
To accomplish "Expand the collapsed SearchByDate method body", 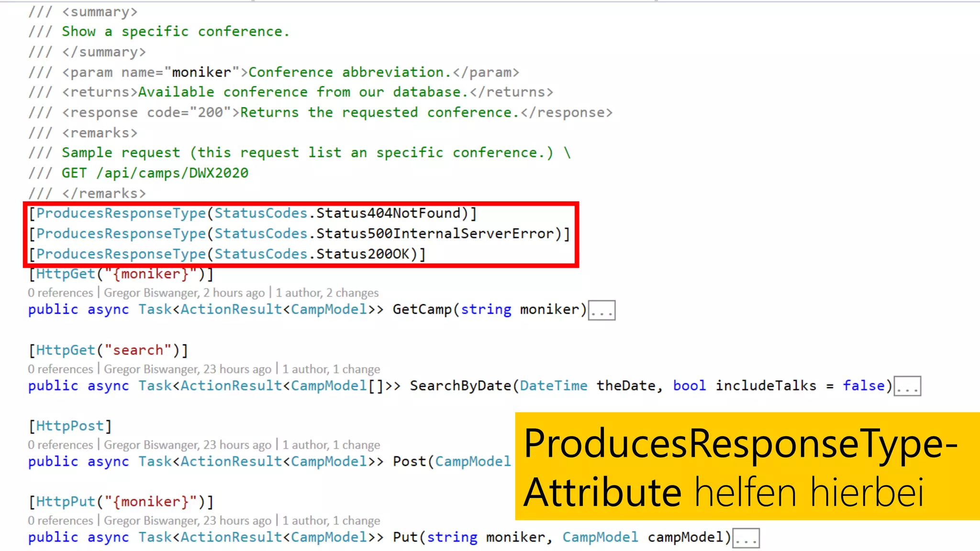I will pyautogui.click(x=907, y=386).
